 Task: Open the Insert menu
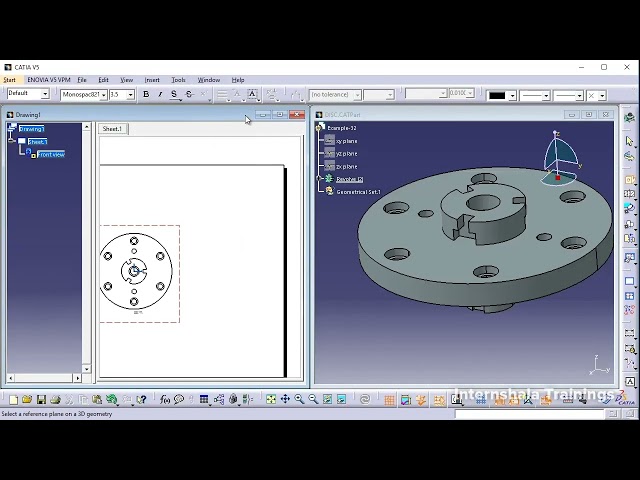pyautogui.click(x=152, y=80)
